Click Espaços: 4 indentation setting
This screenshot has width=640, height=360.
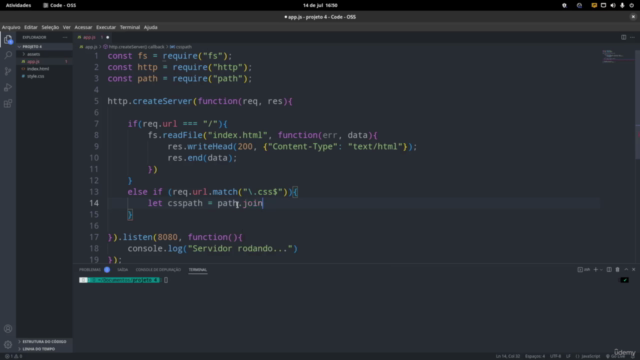coord(535,356)
